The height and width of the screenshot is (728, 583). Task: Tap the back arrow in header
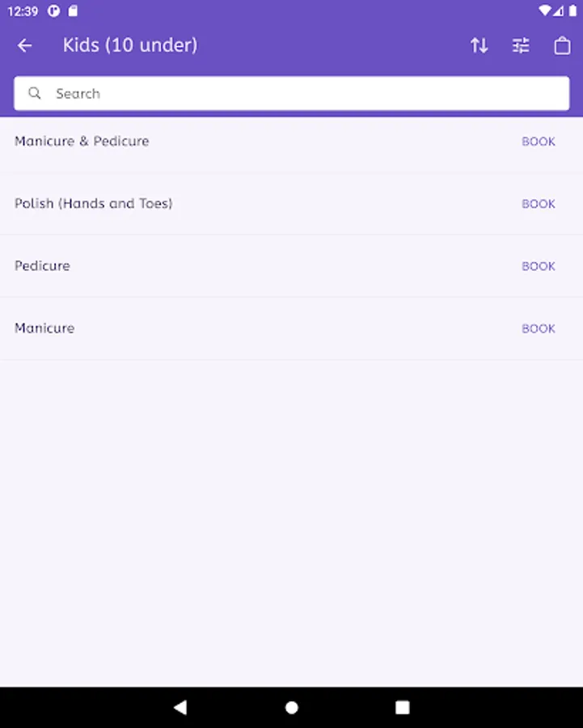25,45
